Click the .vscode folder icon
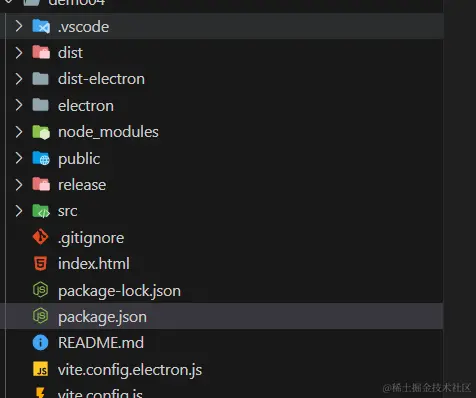476x398 pixels. coord(41,27)
